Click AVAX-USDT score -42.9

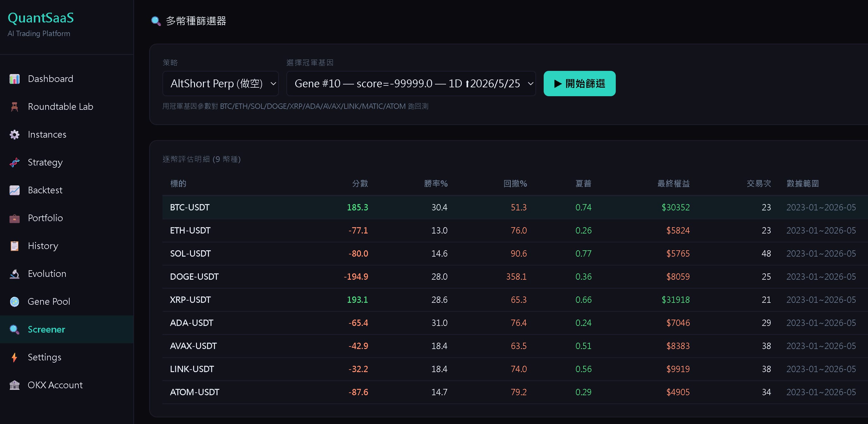pos(358,346)
